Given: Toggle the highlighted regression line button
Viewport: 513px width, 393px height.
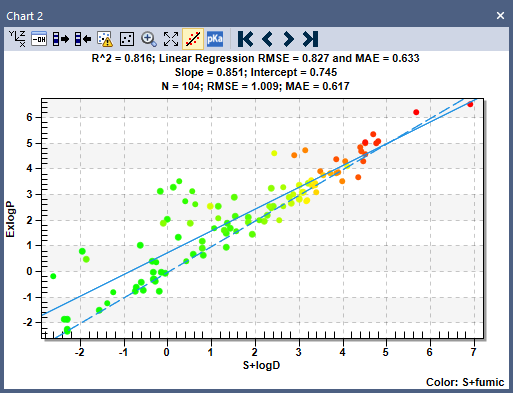Looking at the screenshot, I should (193, 39).
